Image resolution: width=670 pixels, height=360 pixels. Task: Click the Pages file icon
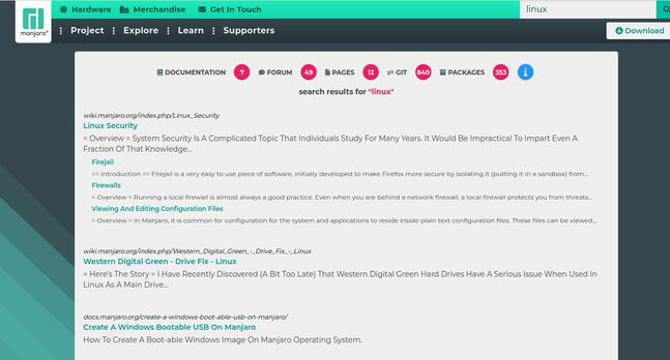[x=327, y=72]
